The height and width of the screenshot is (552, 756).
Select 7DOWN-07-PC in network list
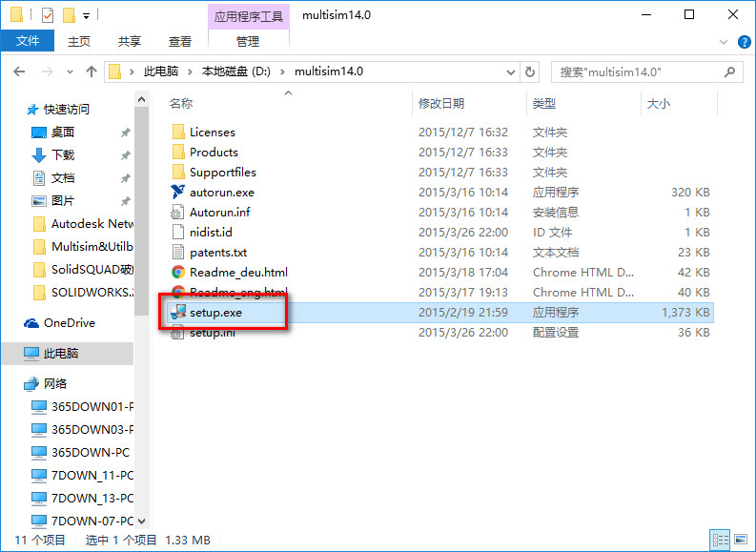[x=82, y=521]
